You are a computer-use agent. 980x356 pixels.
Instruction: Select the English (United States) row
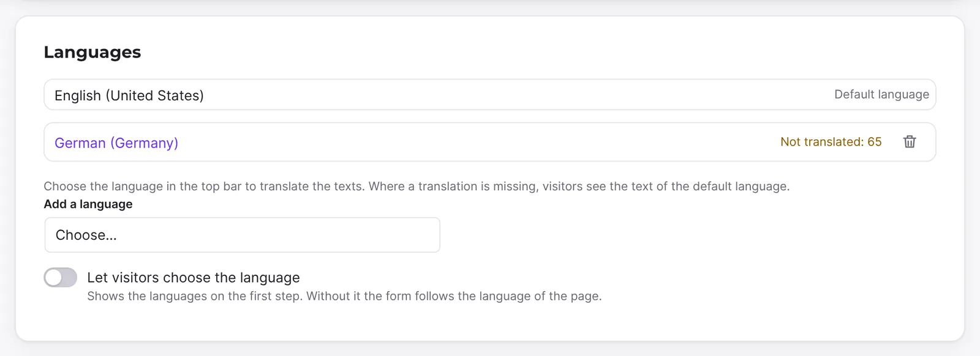point(490,95)
